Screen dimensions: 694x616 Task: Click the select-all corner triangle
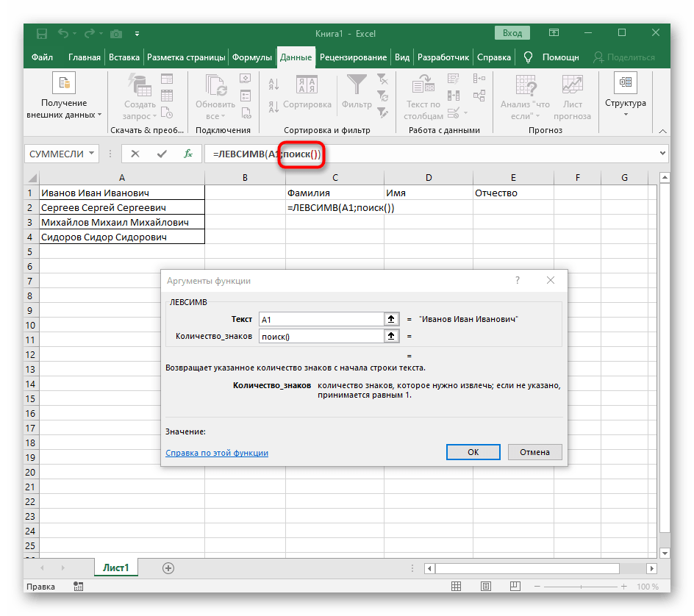tap(32, 178)
